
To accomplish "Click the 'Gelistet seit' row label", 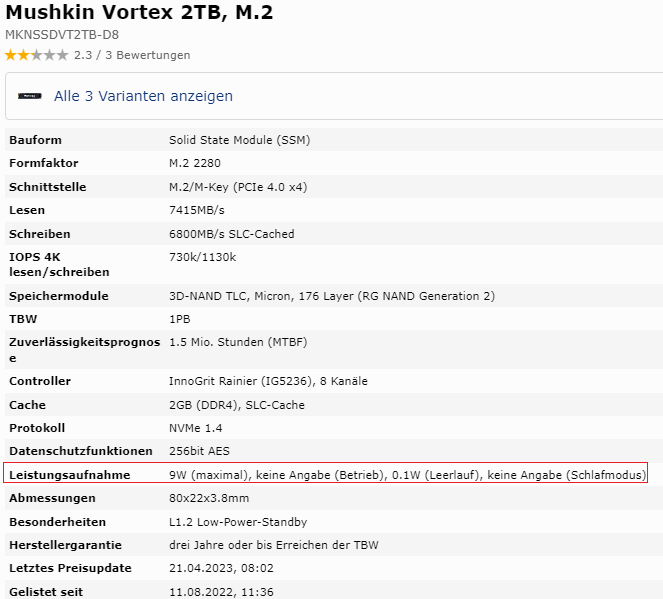I will [46, 592].
